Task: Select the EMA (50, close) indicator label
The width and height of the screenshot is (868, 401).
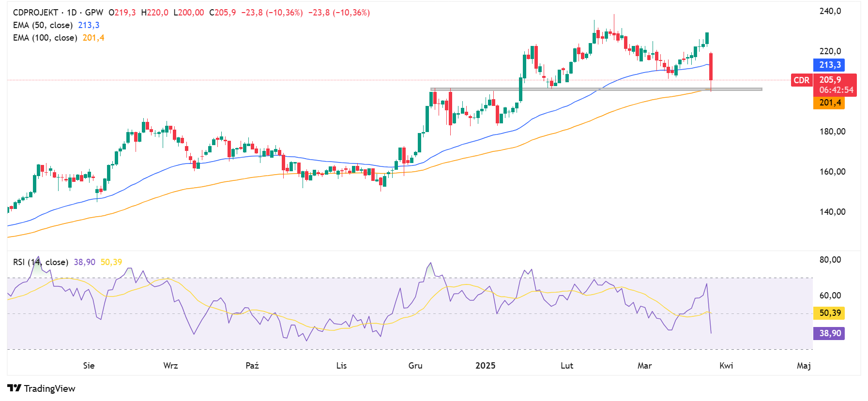Action: click(x=43, y=25)
